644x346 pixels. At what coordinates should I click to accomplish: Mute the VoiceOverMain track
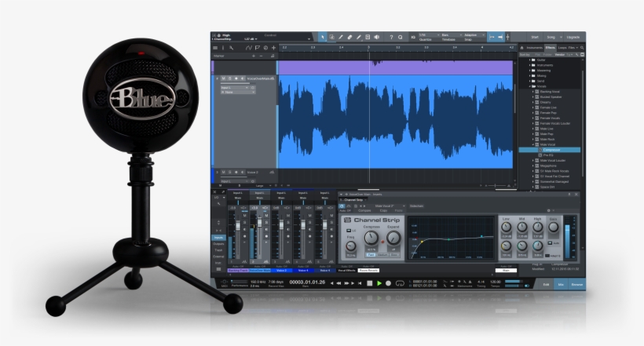pyautogui.click(x=223, y=78)
